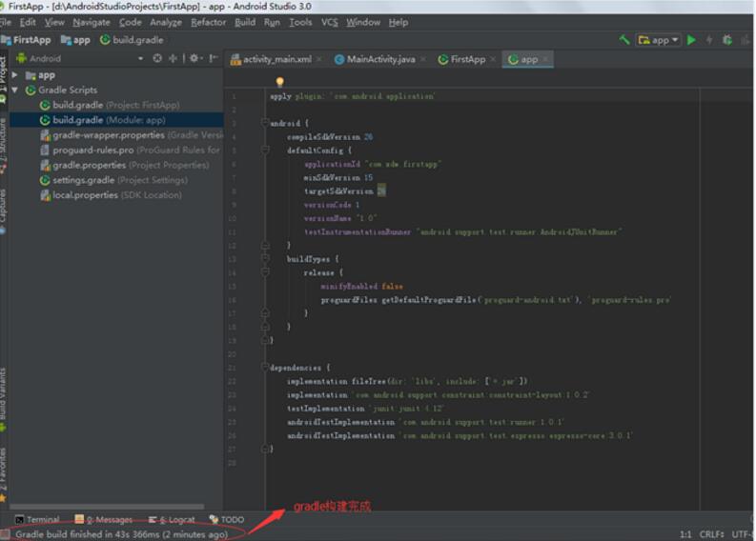Open the VCS menu

tap(330, 22)
